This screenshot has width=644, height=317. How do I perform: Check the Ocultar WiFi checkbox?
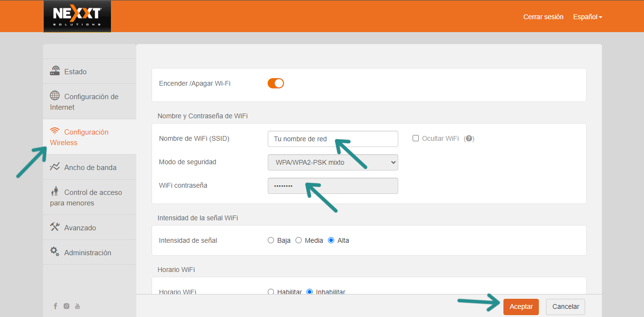[x=415, y=138]
